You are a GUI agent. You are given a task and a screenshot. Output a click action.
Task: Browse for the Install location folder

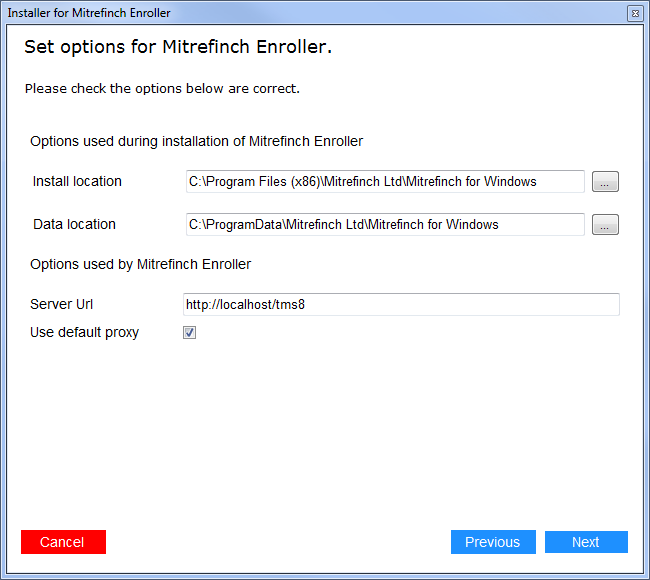click(x=605, y=182)
